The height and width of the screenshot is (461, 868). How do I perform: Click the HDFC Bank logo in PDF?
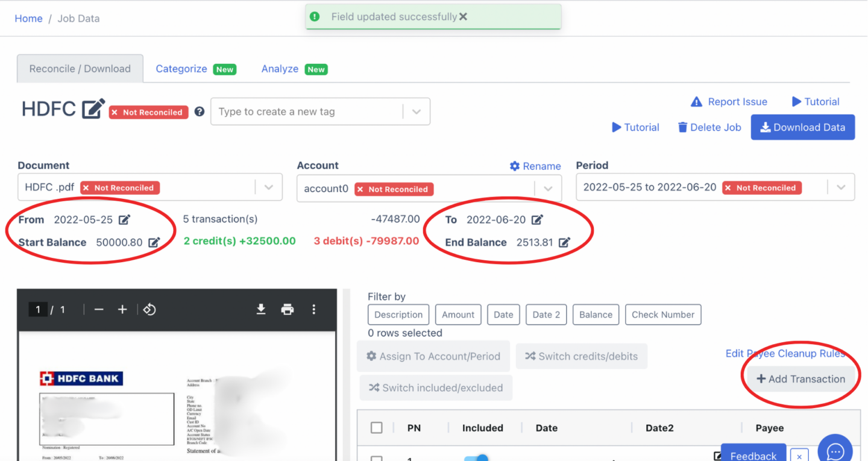click(x=81, y=378)
